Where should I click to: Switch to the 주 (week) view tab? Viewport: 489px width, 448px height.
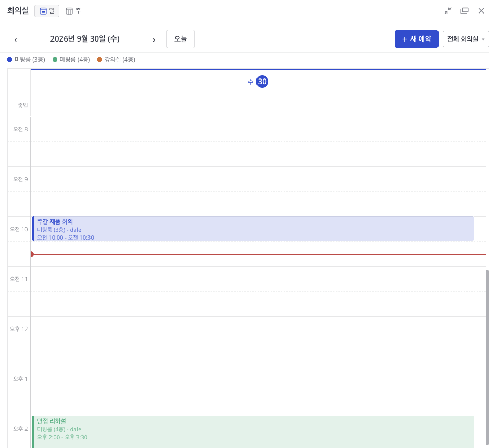[x=73, y=11]
